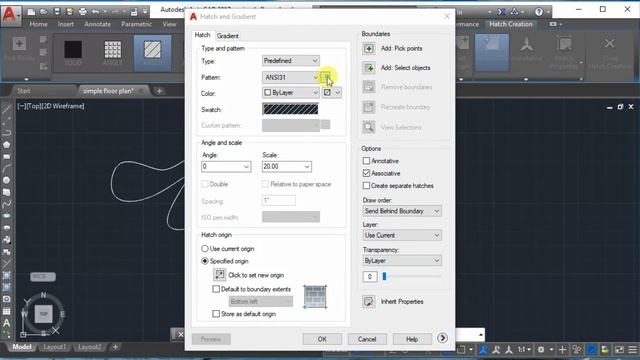Screen dimensions: 640x360
Task: Open the AutoCAD application menu logo
Action: pyautogui.click(x=10, y=15)
